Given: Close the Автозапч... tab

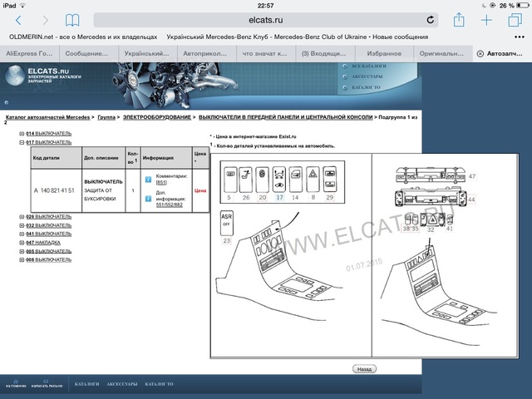Looking at the screenshot, I should pos(480,53).
